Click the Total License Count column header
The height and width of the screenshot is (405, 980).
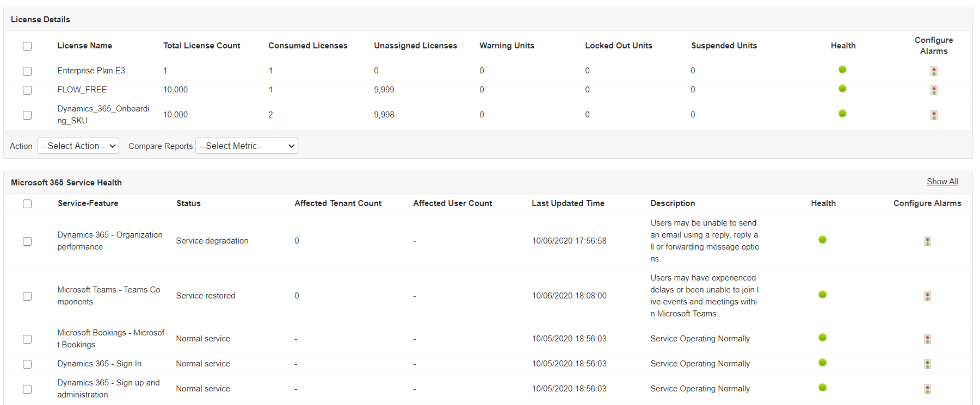201,46
